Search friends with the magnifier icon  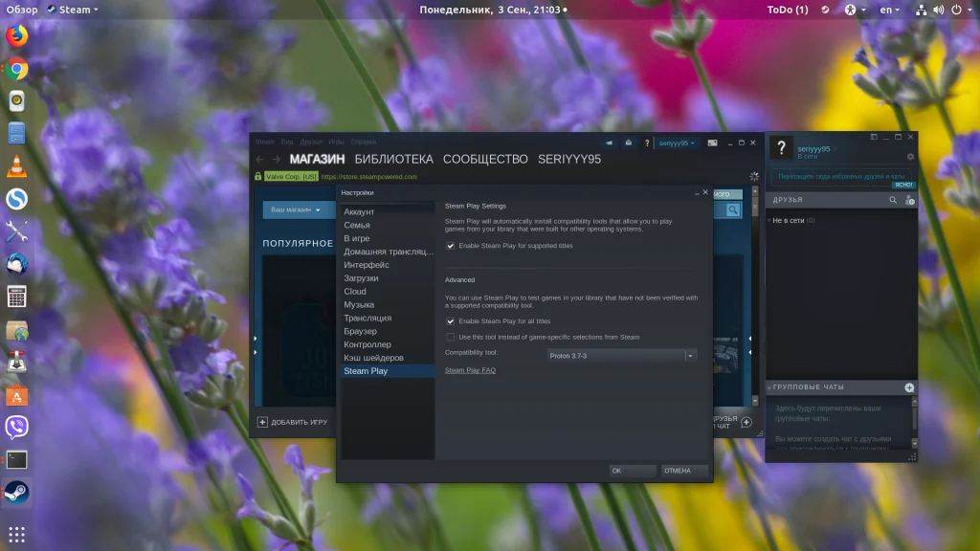pyautogui.click(x=893, y=200)
